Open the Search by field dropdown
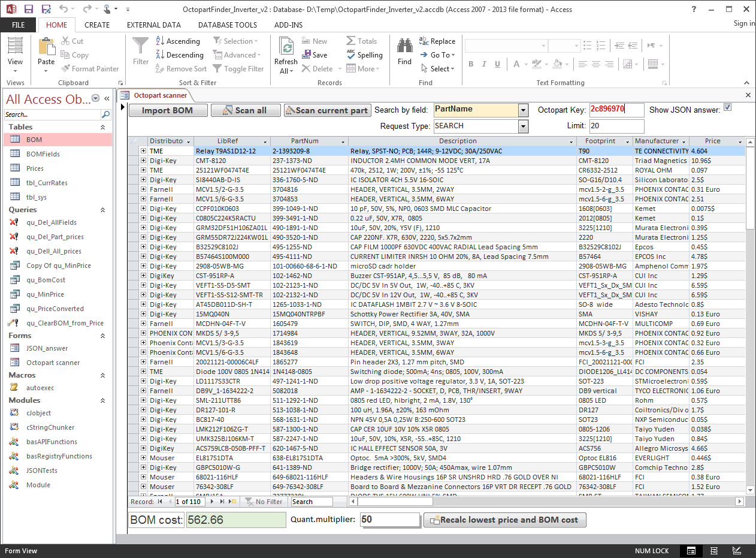 coord(523,110)
